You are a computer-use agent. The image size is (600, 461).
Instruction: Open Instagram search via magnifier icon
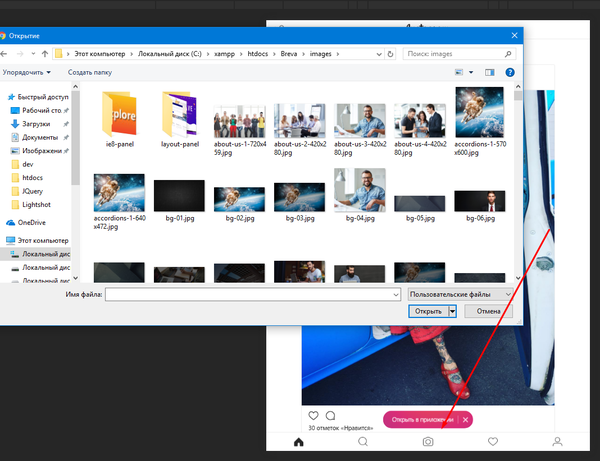tap(363, 441)
